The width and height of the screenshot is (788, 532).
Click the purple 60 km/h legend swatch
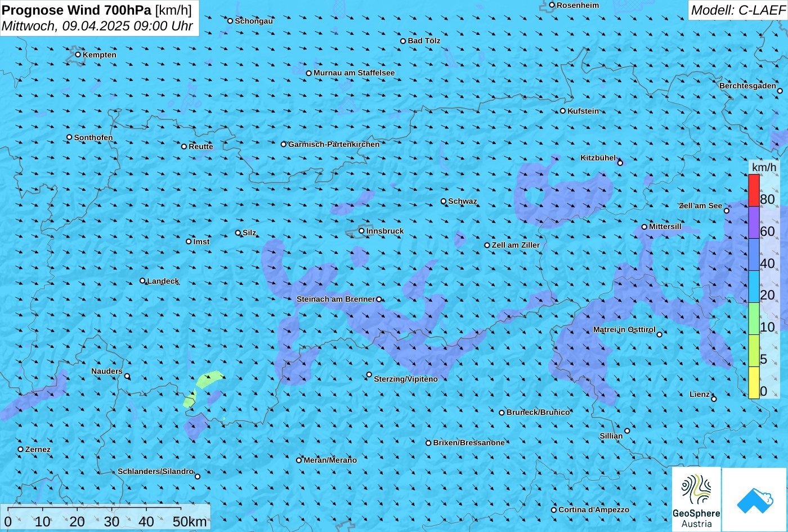(x=754, y=222)
